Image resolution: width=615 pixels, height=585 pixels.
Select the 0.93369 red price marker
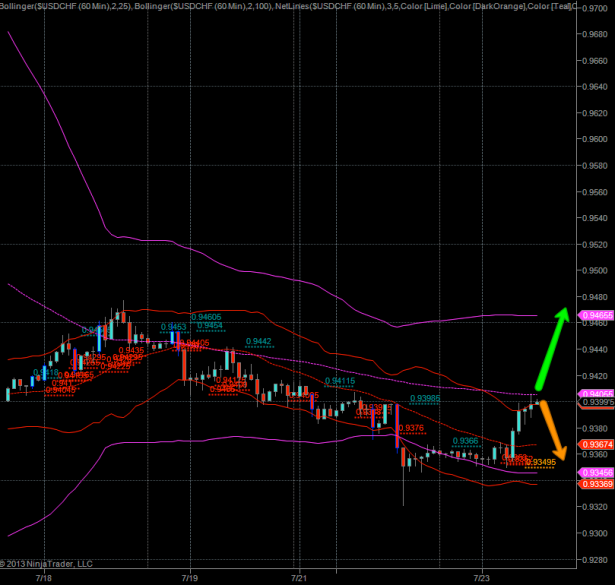[x=596, y=484]
